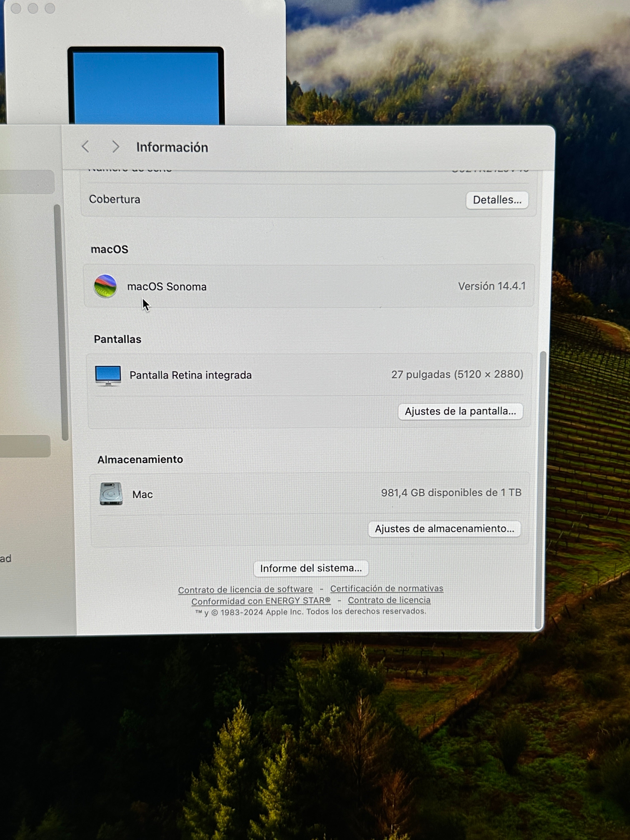The height and width of the screenshot is (840, 630).
Task: Open Certificación de normativas link
Action: click(x=387, y=588)
